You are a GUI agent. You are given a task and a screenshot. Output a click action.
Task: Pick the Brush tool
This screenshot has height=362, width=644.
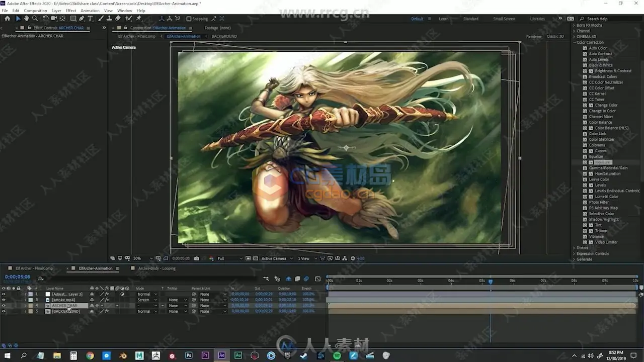pyautogui.click(x=101, y=19)
